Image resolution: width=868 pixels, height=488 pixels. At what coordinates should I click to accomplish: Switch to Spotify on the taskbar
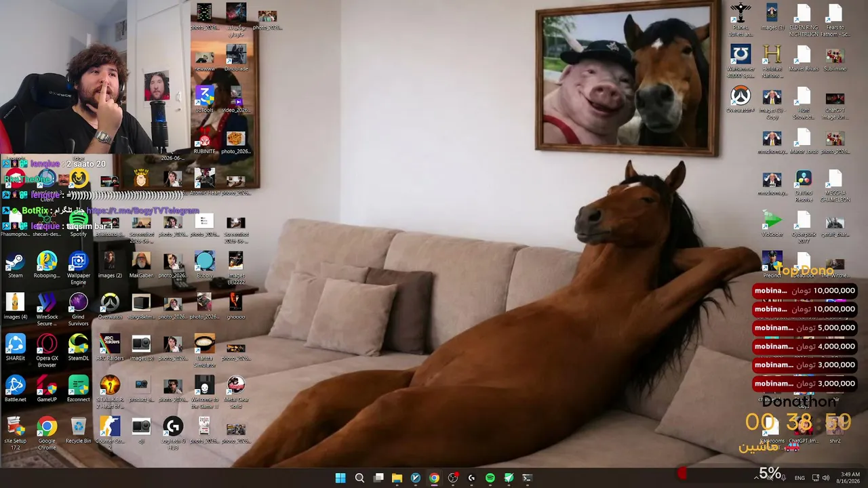490,478
